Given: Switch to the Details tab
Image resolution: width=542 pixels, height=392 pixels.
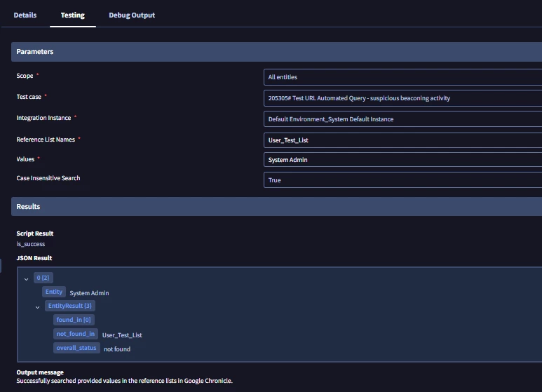Looking at the screenshot, I should 25,15.
